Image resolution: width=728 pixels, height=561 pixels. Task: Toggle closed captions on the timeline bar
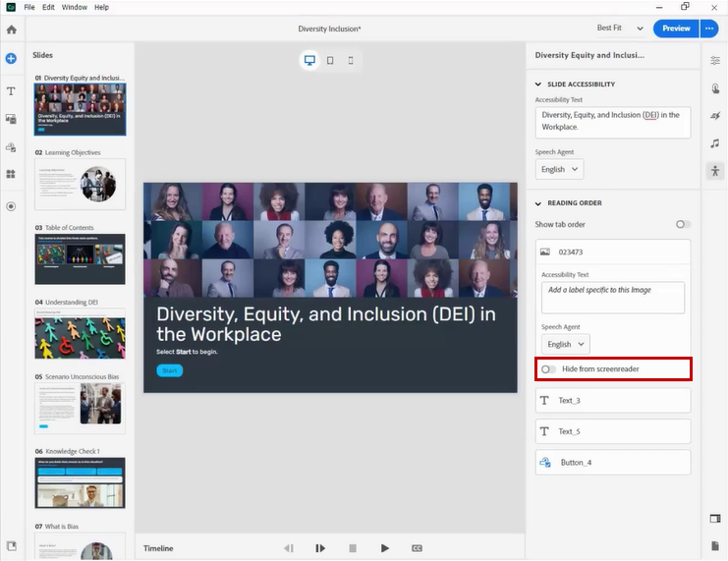tap(417, 548)
